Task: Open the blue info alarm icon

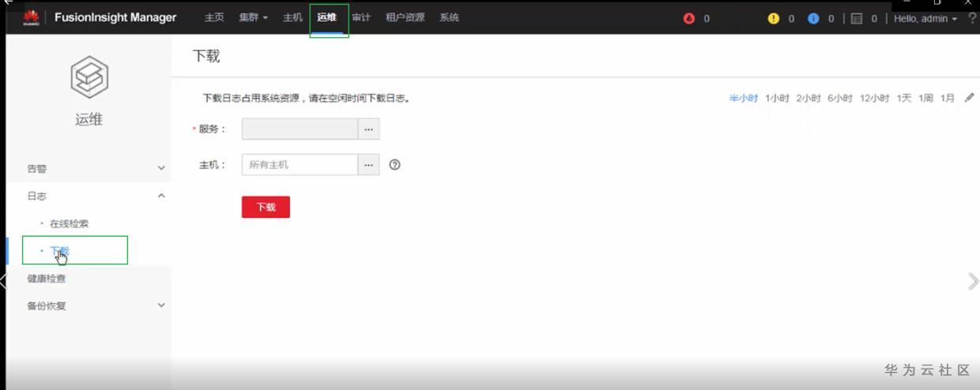Action: pyautogui.click(x=813, y=18)
